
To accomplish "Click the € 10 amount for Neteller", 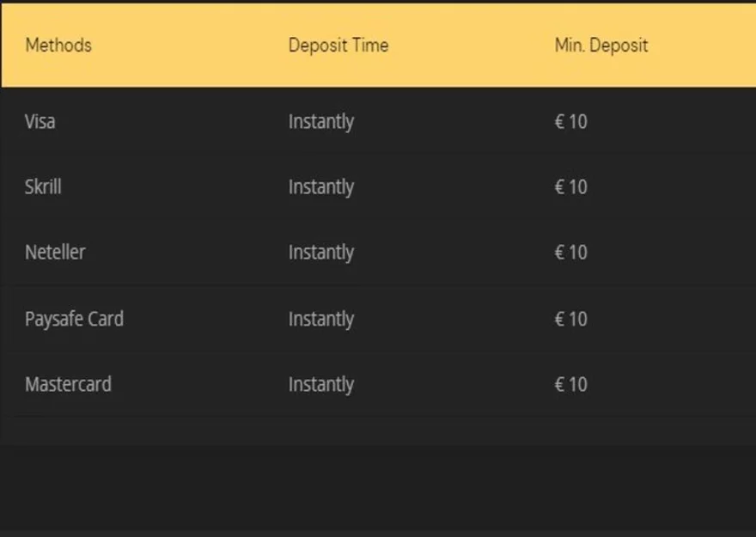I will point(571,253).
